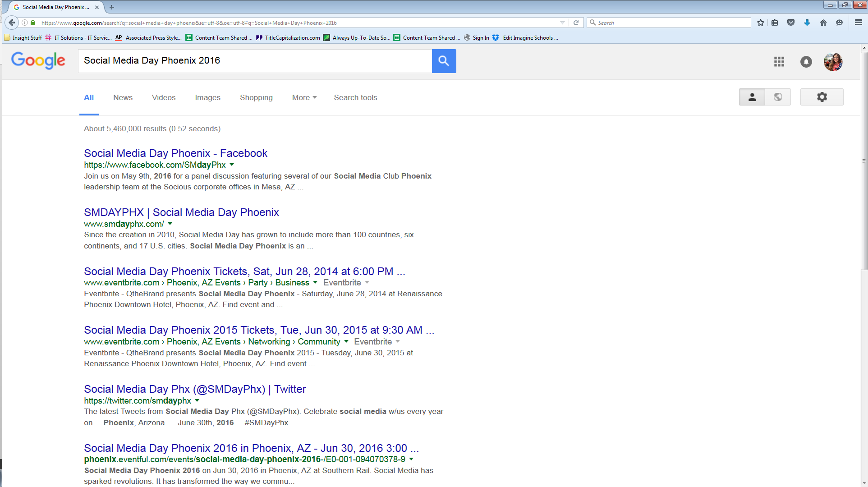
Task: Show private results person toggle
Action: point(752,97)
